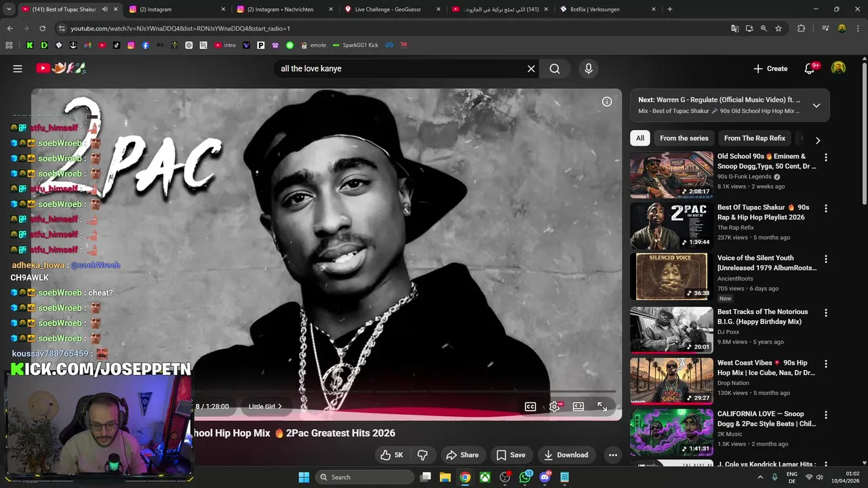Screen dimensions: 868x488
Task: Run search with the magnifier button
Action: point(555,68)
